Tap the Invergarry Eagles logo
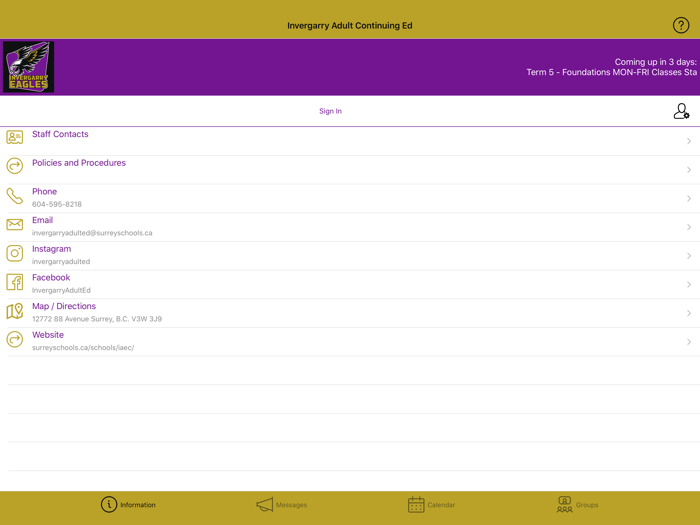The image size is (700, 525). point(29,67)
